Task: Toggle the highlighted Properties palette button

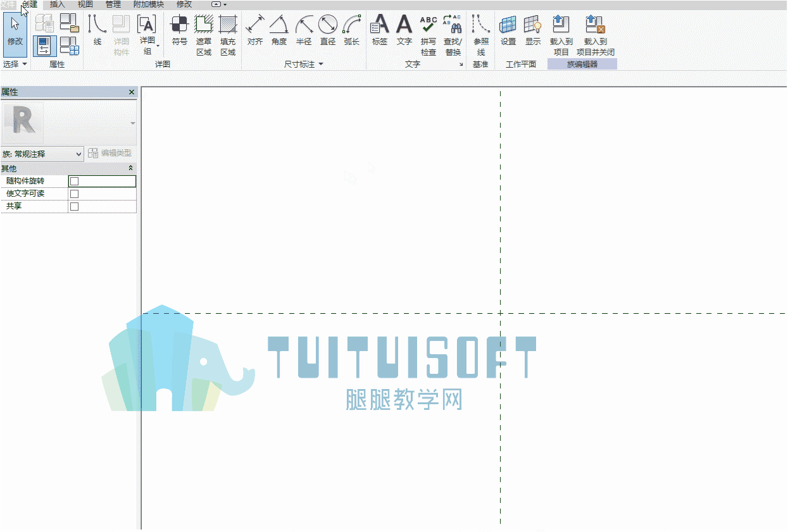Action: tap(44, 46)
